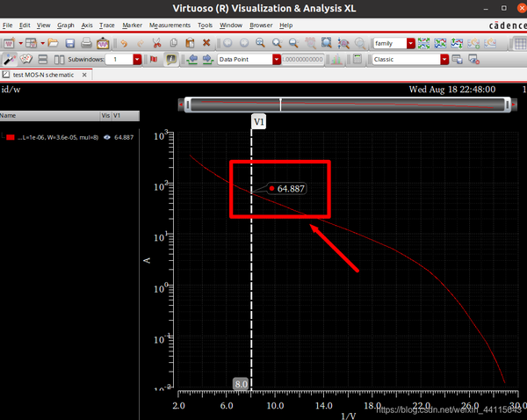The image size is (527, 420).
Task: Click the open folder icon in toolbar
Action: point(53,43)
